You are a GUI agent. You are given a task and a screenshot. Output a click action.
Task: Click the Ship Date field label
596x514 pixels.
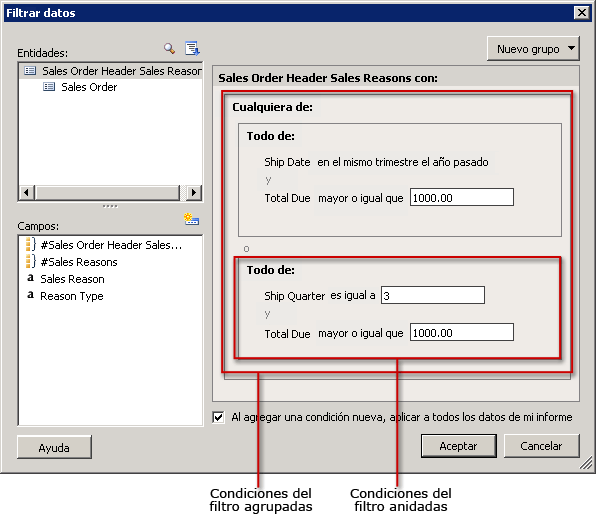[287, 162]
